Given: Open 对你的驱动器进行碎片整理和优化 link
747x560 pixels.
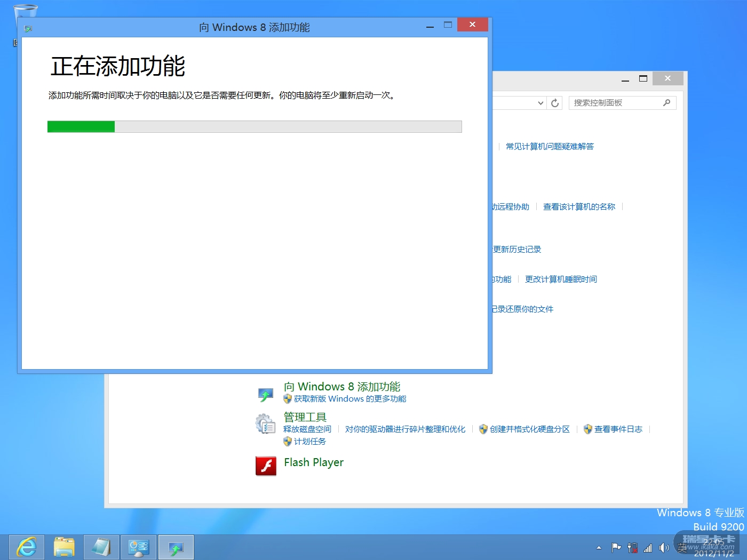Looking at the screenshot, I should coord(405,429).
